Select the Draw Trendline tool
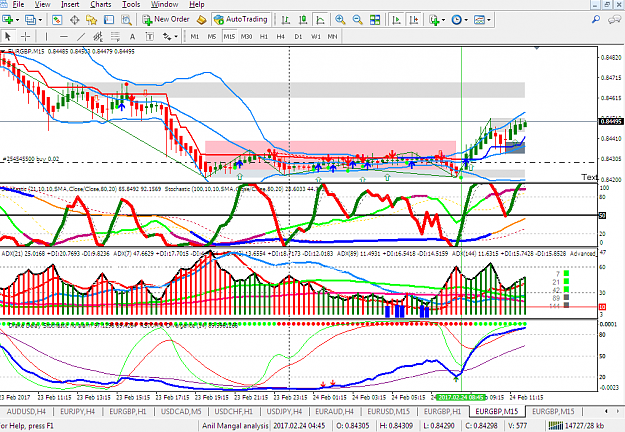625x432 pixels. click(x=81, y=37)
